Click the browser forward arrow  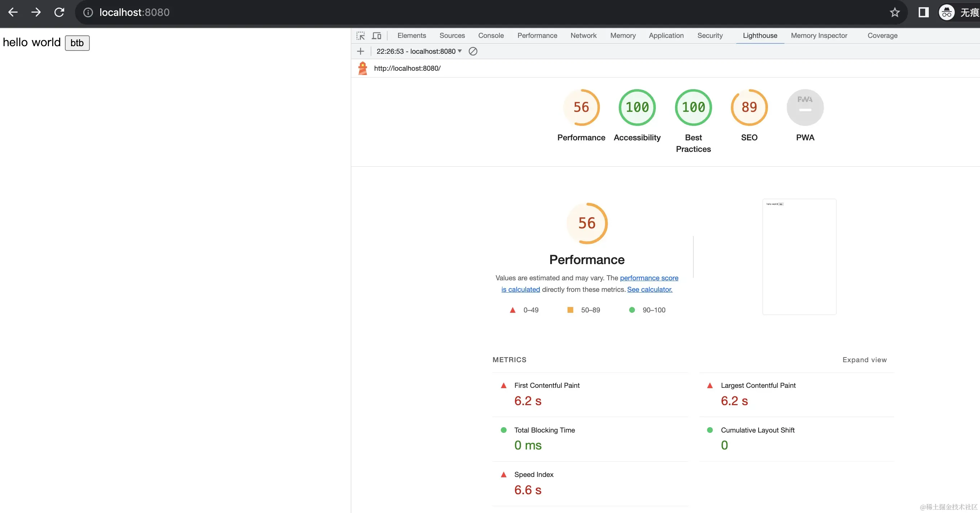[36, 12]
